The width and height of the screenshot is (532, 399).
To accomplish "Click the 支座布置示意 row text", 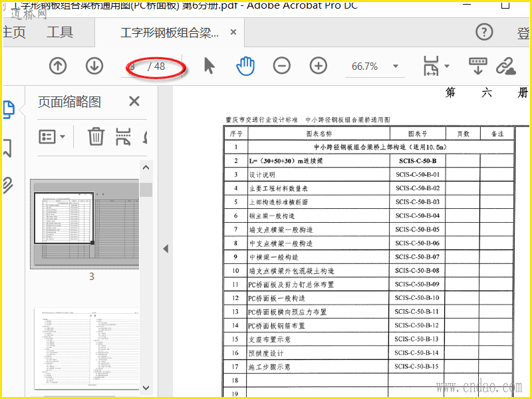I will (269, 339).
